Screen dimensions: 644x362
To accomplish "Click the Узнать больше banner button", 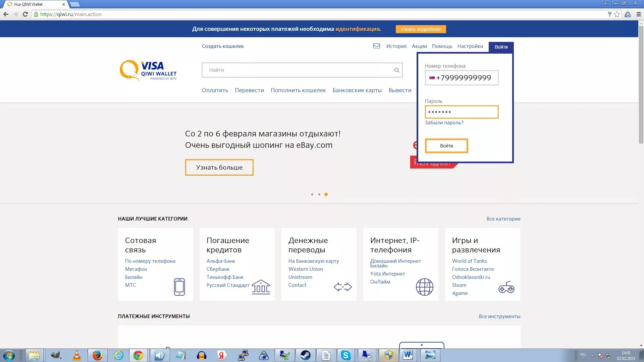I will tap(219, 167).
